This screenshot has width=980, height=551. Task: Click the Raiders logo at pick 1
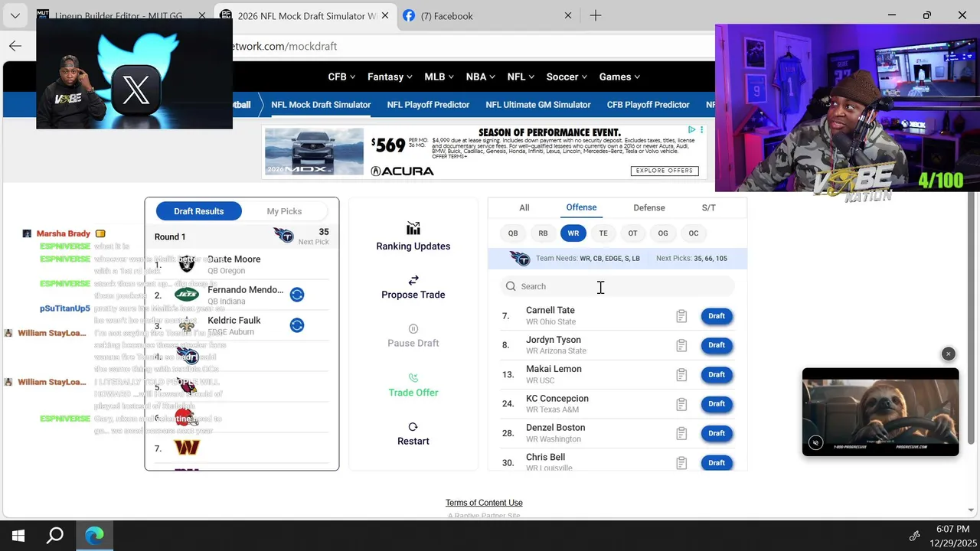(x=187, y=265)
